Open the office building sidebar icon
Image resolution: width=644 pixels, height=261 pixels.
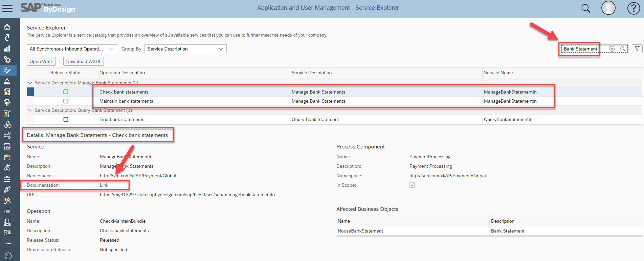tap(7, 222)
